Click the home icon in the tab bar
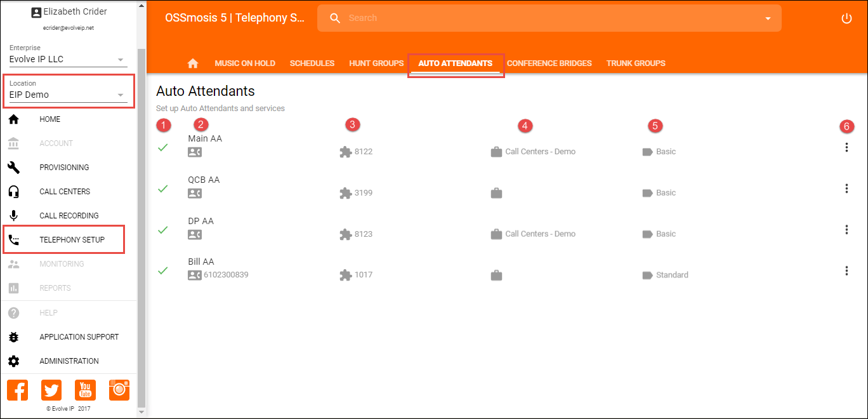The image size is (868, 419). click(x=193, y=63)
